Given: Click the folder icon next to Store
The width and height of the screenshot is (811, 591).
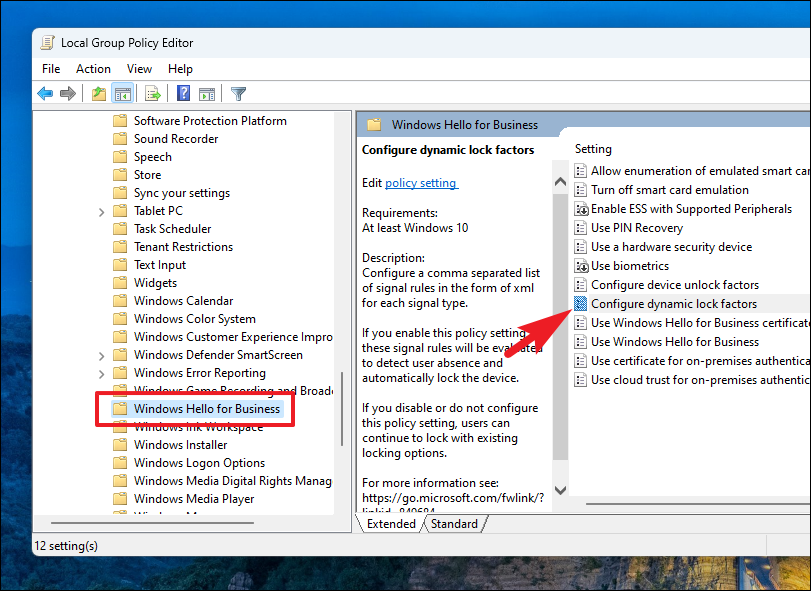Looking at the screenshot, I should point(120,175).
